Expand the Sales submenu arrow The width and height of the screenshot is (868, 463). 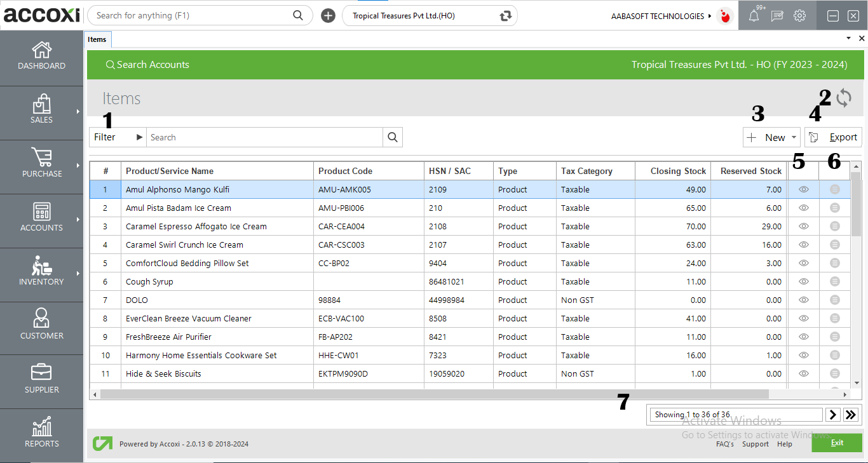click(78, 112)
